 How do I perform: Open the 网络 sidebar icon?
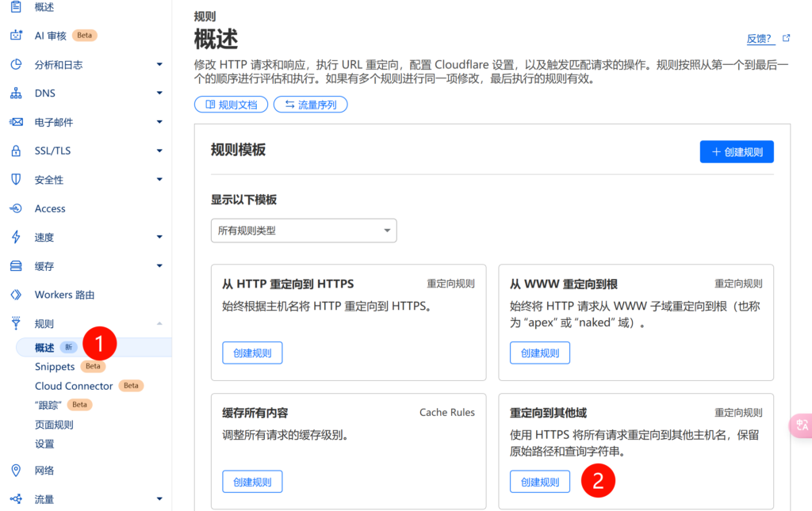(x=17, y=470)
